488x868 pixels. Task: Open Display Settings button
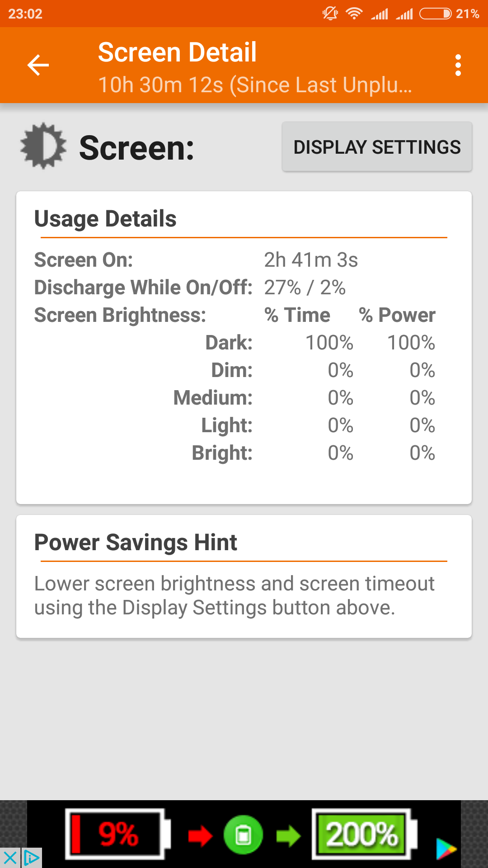coord(377,147)
